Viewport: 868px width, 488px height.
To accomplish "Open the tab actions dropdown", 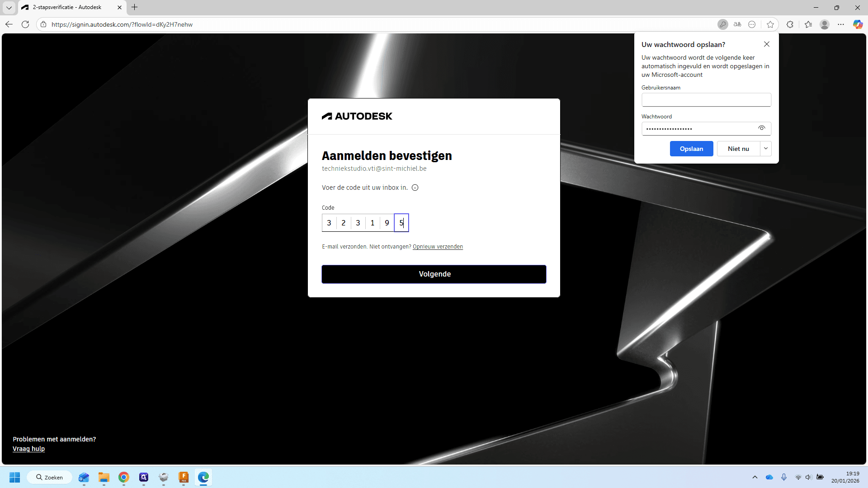I will [x=9, y=7].
